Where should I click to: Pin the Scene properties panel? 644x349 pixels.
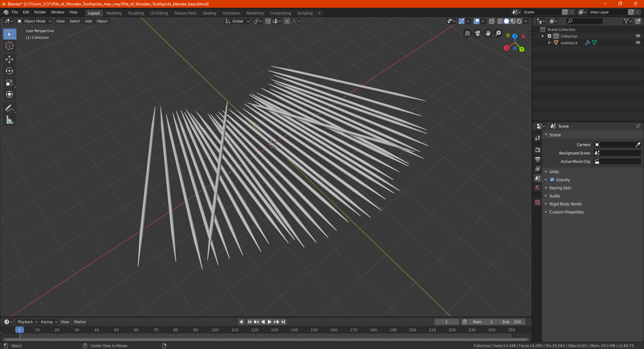tap(638, 126)
